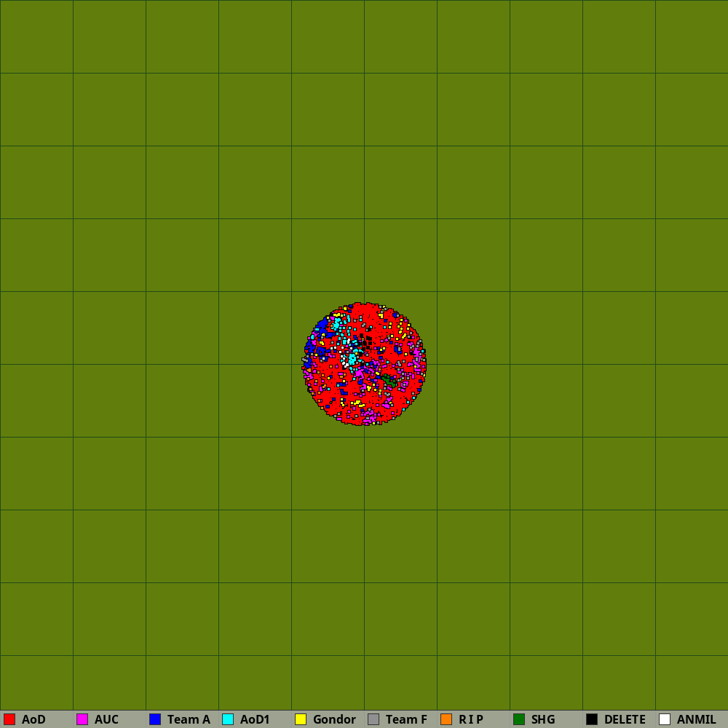This screenshot has height=728, width=728.
Task: Click the Gondor team label
Action: 334,719
